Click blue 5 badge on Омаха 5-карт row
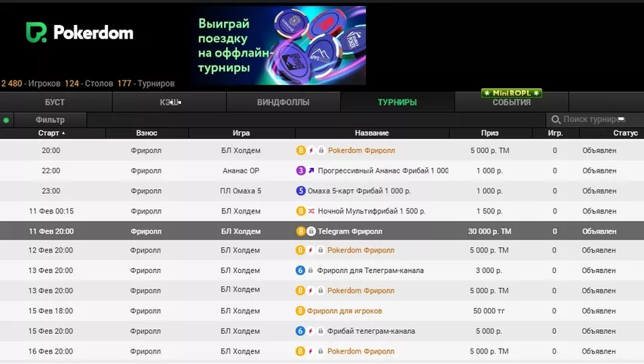Screen dimensions: 644x364 (300, 191)
